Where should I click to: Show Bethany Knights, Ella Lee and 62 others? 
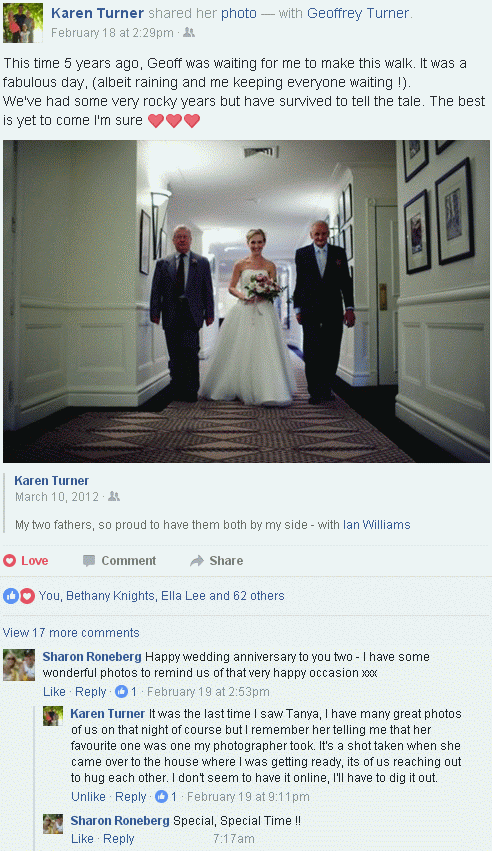coord(175,596)
